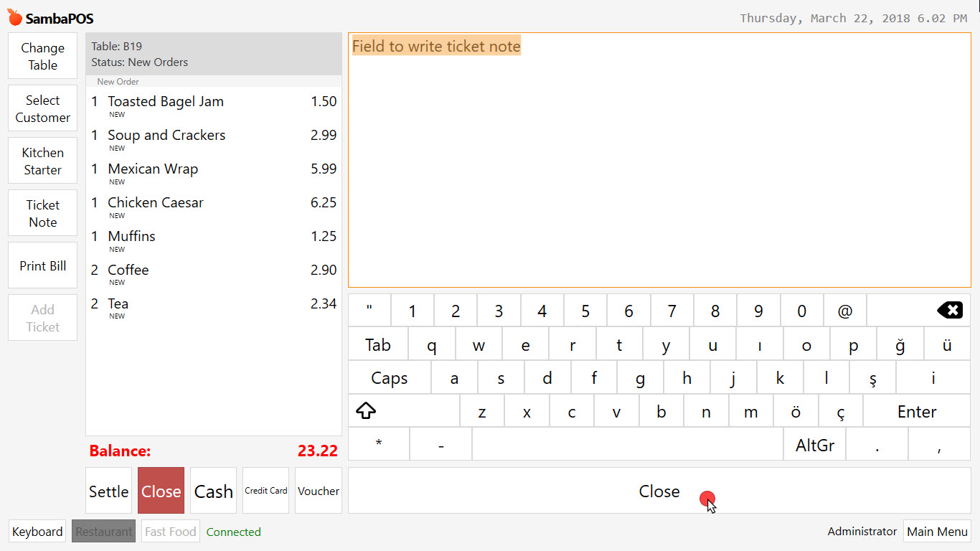Settle the ticket
Screen dimensions: 980x551
point(108,491)
